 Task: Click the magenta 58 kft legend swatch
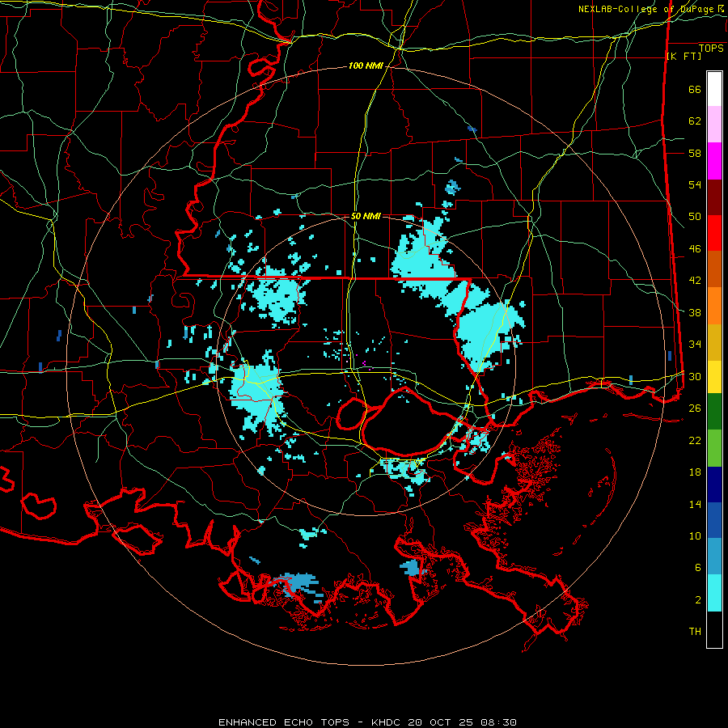714,161
